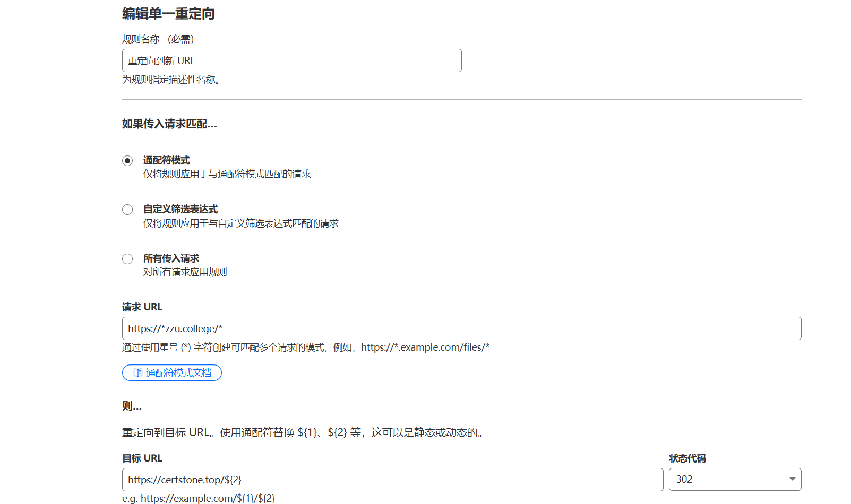Click the 所有传入请求 label text
Viewport: 851px width, 504px height.
(170, 258)
